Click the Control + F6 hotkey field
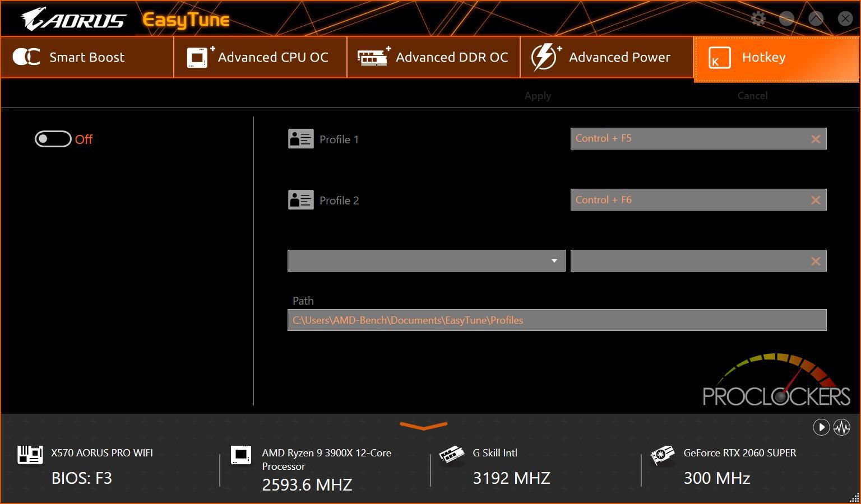 (698, 200)
